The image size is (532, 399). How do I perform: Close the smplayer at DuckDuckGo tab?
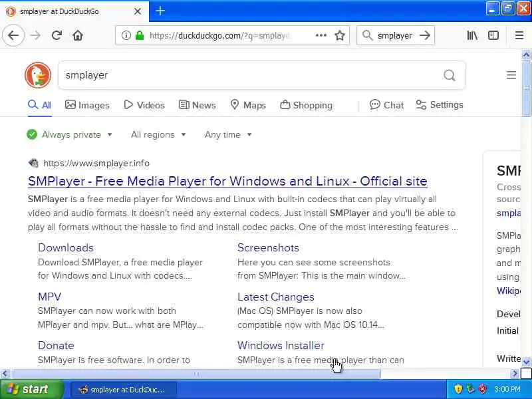[138, 11]
